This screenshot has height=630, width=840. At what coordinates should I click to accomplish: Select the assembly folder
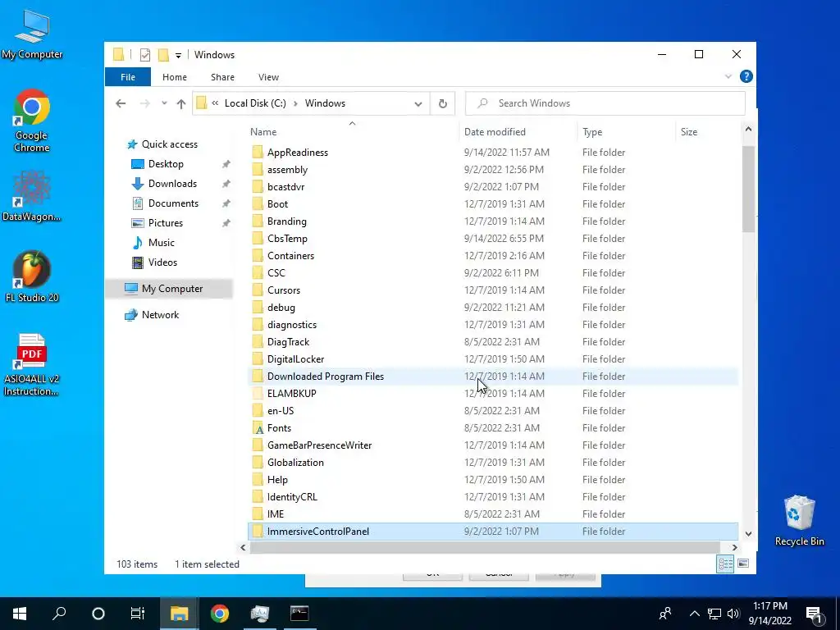[x=493, y=170]
